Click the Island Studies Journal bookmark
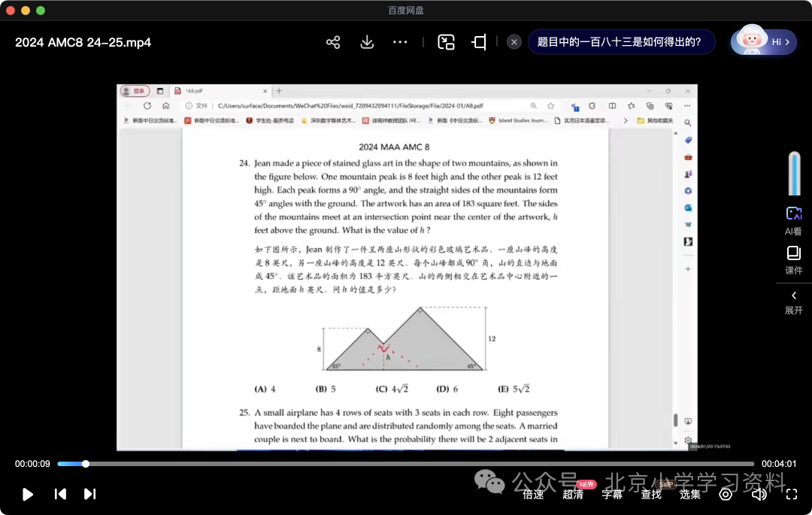The height and width of the screenshot is (515, 812). click(x=518, y=120)
